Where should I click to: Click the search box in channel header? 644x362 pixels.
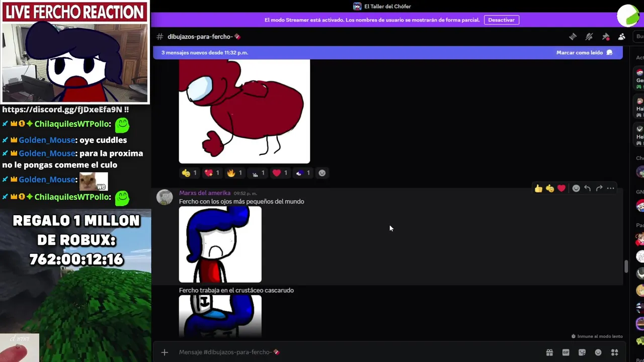point(639,37)
